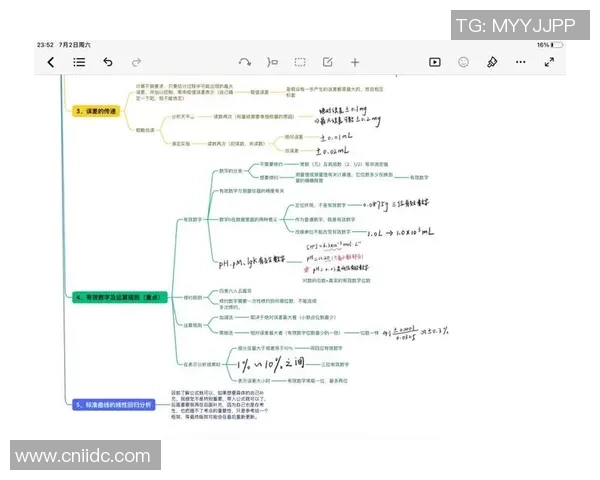Select the add connection line tool

tap(245, 62)
